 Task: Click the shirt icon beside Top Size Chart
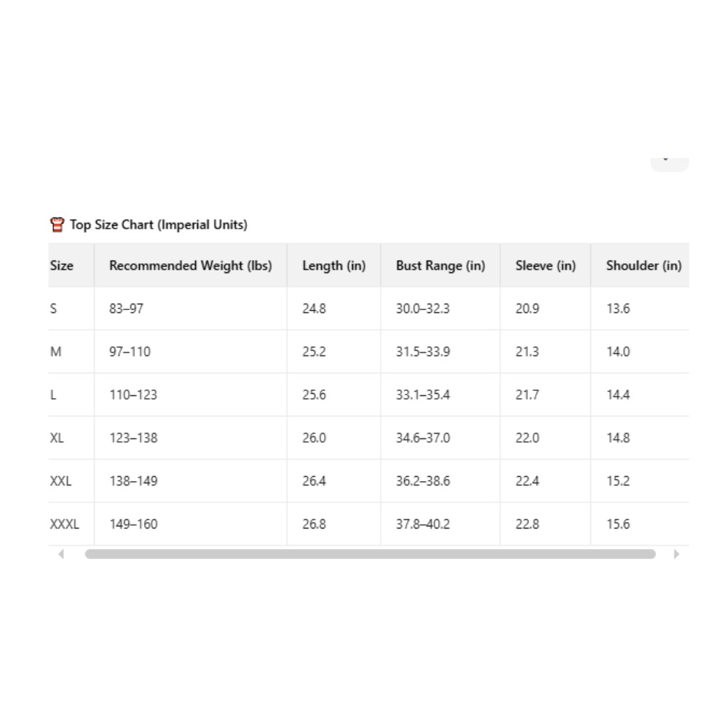[x=57, y=225]
